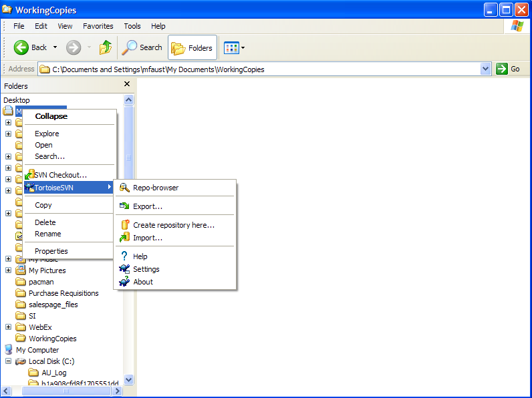Select WorkingCopies in folder tree
This screenshot has width=532, height=398.
53,339
